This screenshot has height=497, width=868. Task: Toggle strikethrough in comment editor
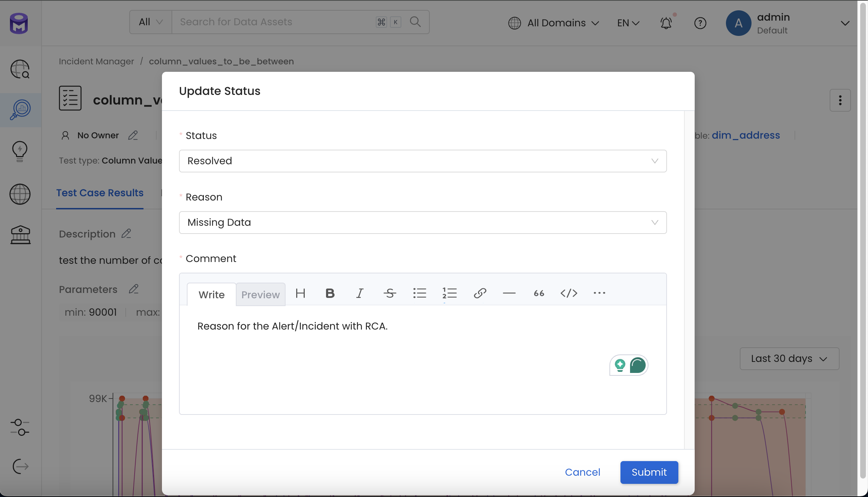click(x=390, y=293)
